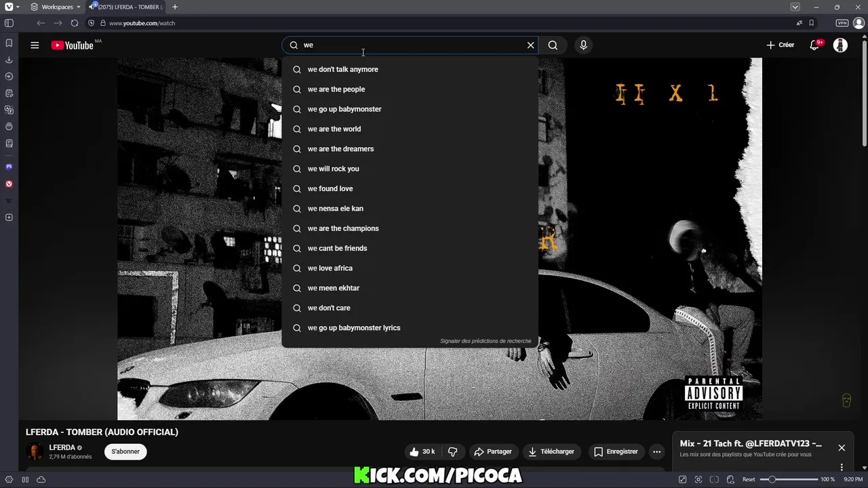Reset the page zoom
The height and width of the screenshot is (488, 868).
tap(749, 479)
